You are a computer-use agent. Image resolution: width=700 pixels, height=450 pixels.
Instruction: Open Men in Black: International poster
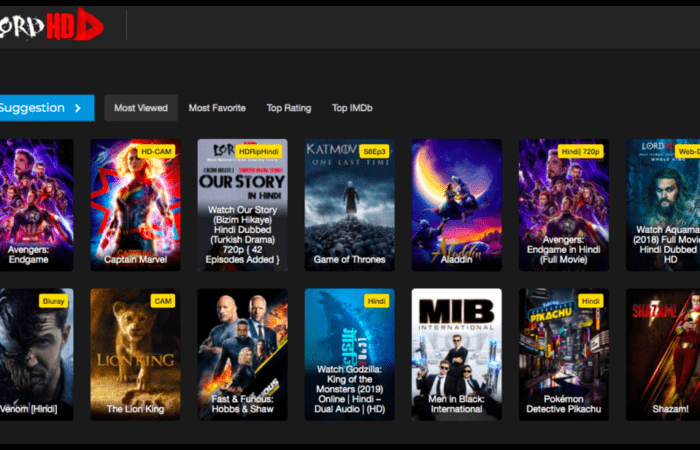click(457, 354)
